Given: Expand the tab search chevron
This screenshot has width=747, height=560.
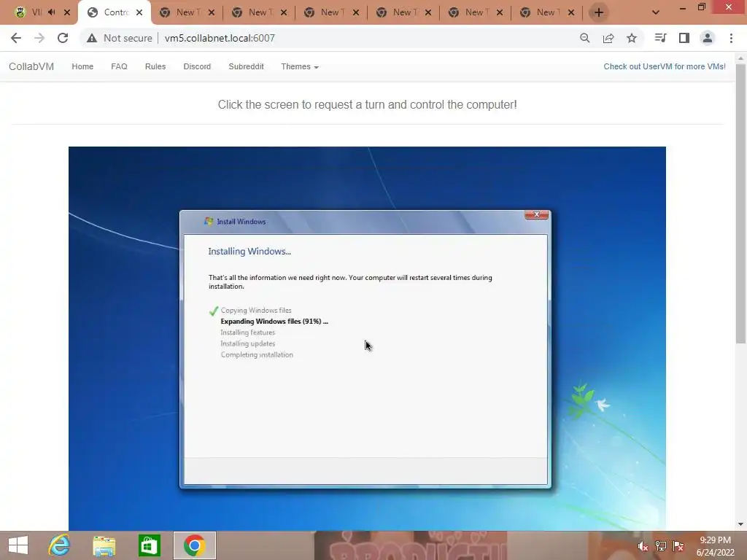Looking at the screenshot, I should [656, 12].
